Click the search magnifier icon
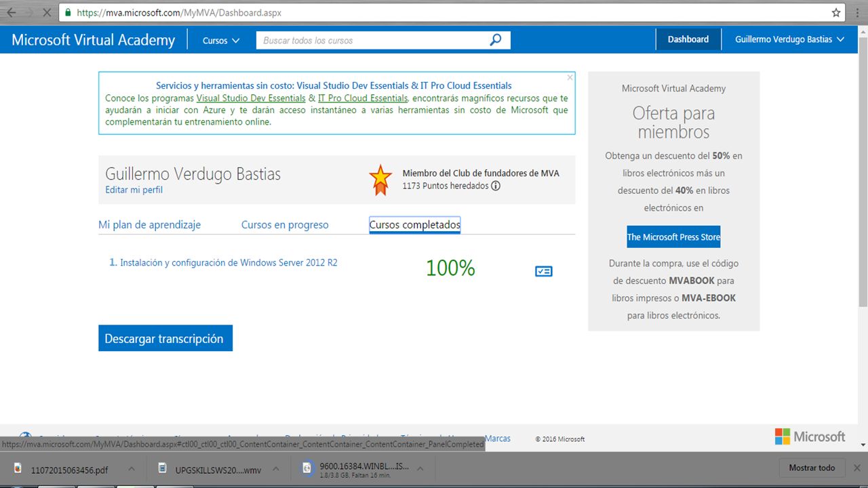The height and width of the screenshot is (488, 868). [x=496, y=40]
